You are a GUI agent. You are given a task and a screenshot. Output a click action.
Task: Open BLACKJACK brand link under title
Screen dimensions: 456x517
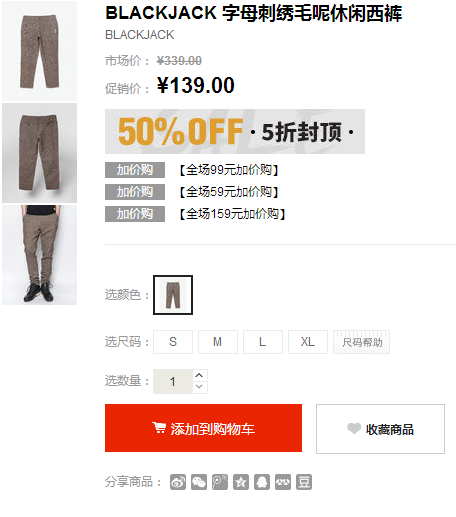(140, 35)
